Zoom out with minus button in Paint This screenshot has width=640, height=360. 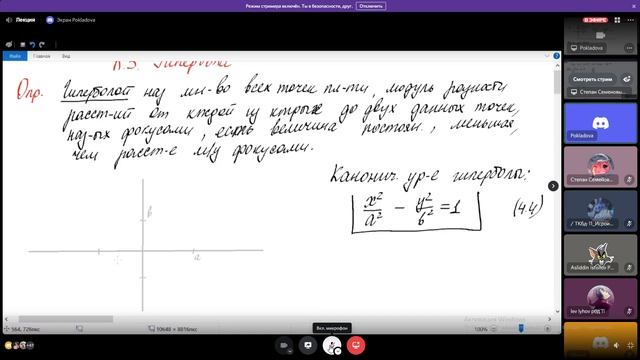pos(494,329)
